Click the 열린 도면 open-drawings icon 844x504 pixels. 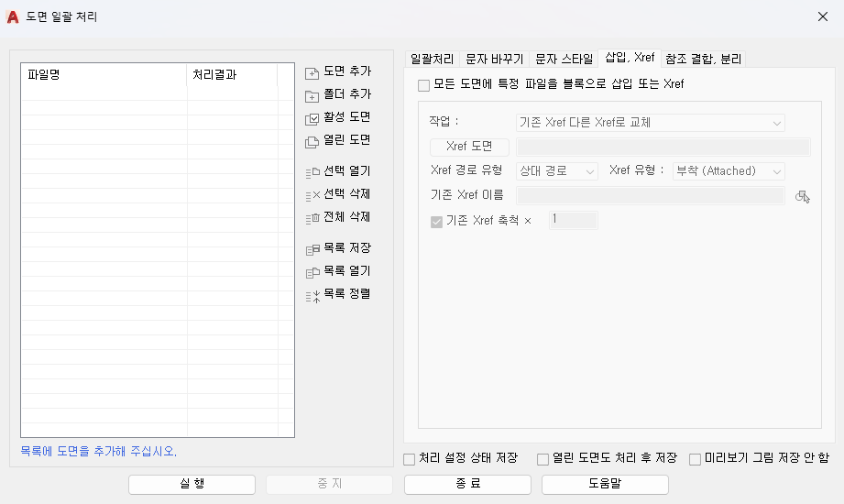312,142
